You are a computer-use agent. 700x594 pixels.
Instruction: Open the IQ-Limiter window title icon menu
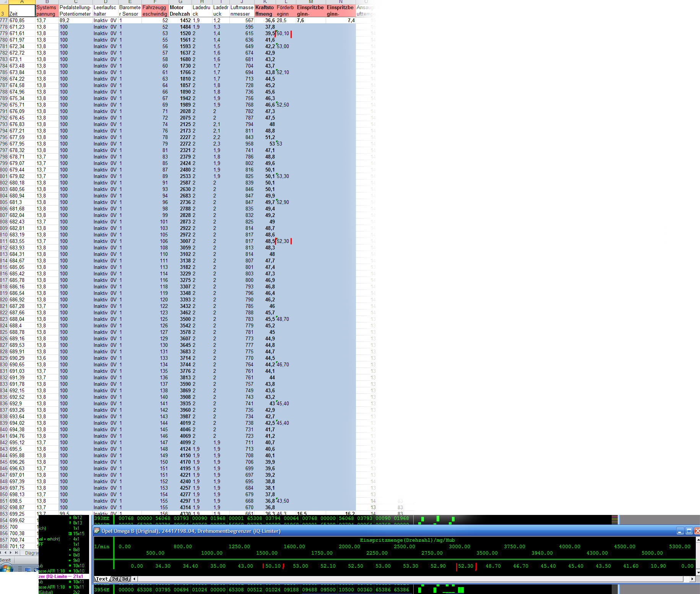[x=97, y=531]
